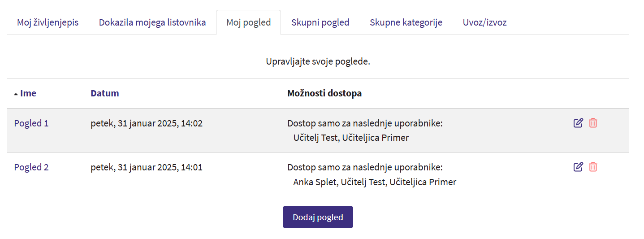Switch to the Moj življenjepis tab

coord(48,22)
